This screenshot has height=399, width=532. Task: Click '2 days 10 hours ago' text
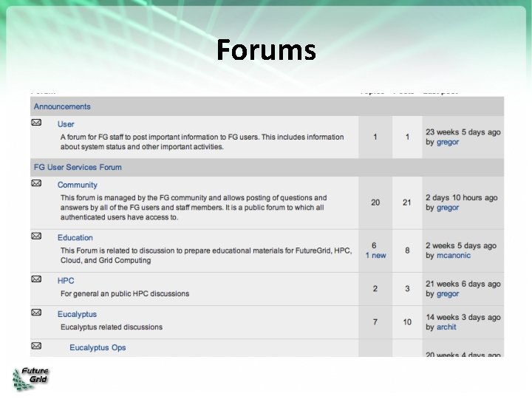click(462, 198)
